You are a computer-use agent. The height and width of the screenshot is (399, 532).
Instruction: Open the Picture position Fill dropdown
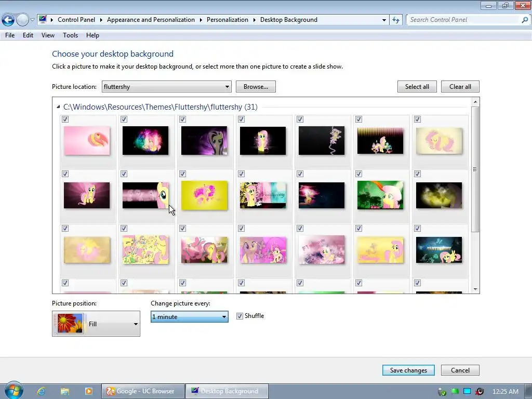(x=96, y=324)
